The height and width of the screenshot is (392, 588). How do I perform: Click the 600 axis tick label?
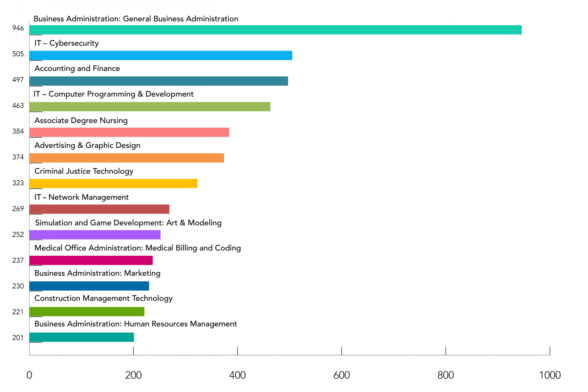pyautogui.click(x=341, y=375)
